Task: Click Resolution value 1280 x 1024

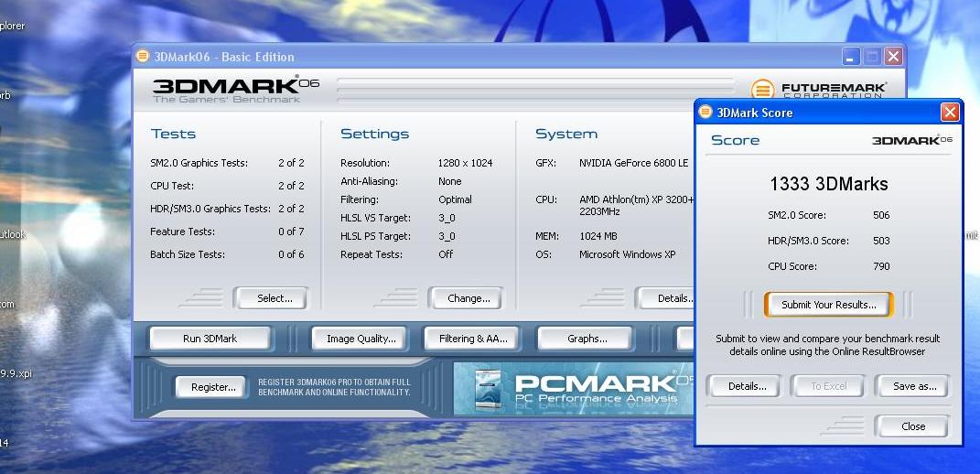Action: 465,163
